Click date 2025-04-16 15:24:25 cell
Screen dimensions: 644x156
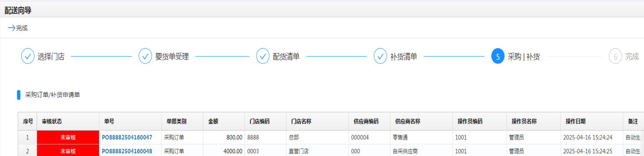click(x=592, y=150)
